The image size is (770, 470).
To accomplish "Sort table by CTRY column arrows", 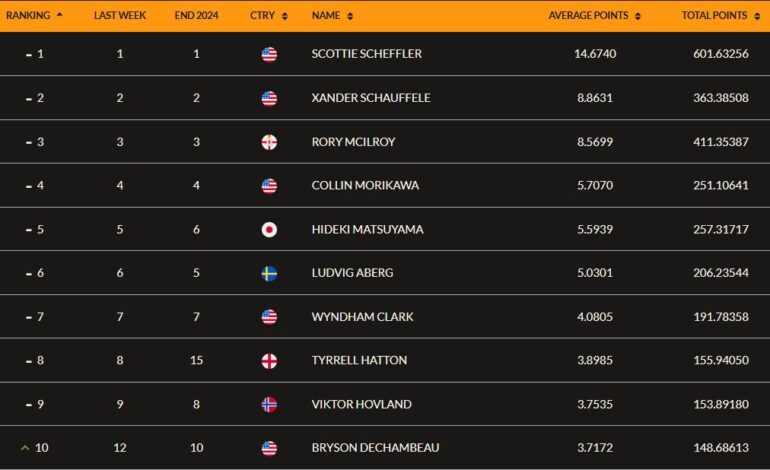I will [x=284, y=16].
